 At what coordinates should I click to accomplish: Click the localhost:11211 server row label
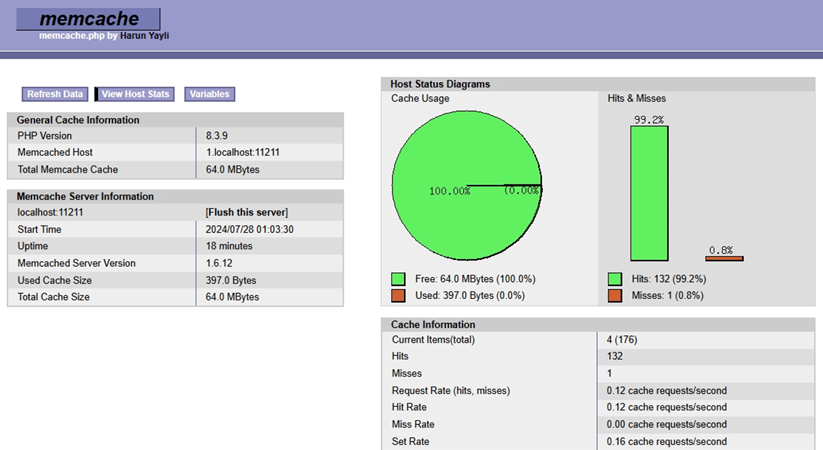tap(50, 212)
